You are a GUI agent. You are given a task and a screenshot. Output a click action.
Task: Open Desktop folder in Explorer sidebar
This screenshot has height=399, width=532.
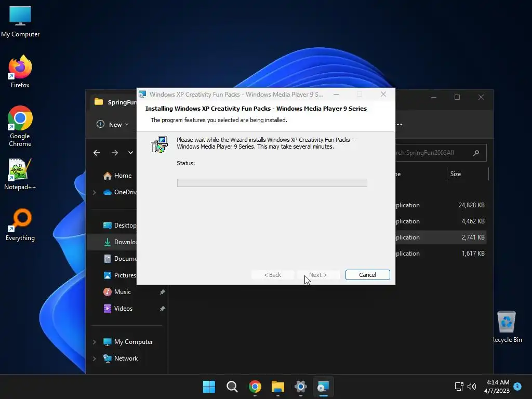[119, 225]
